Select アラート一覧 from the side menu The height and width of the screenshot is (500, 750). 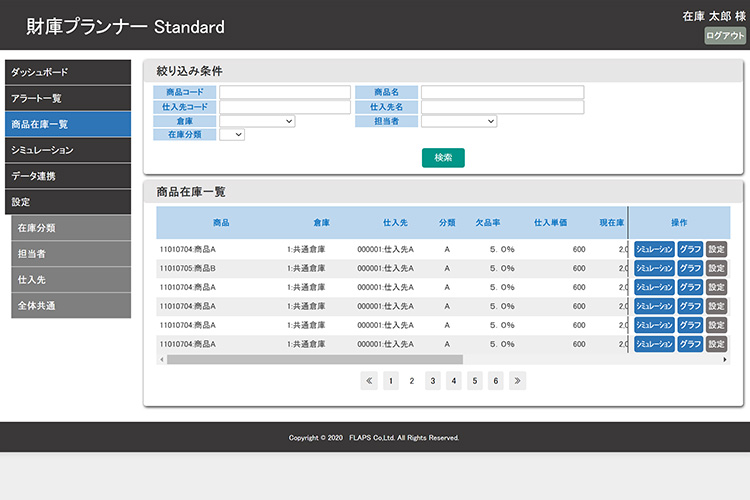(x=66, y=98)
